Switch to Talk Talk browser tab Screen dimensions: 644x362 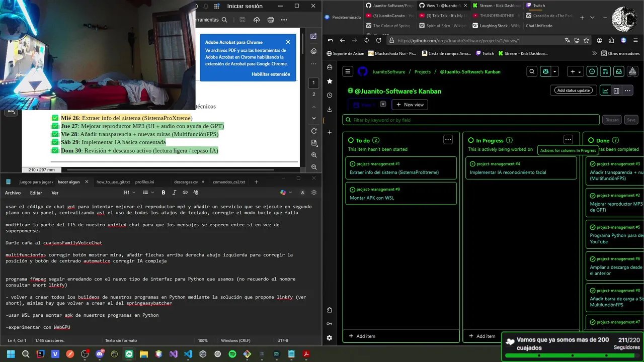[444, 16]
